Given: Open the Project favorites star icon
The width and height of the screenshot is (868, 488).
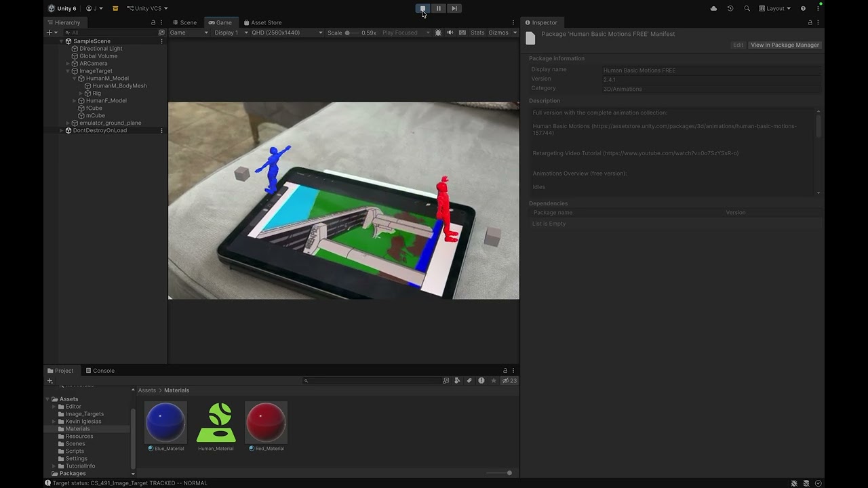Looking at the screenshot, I should 494,381.
